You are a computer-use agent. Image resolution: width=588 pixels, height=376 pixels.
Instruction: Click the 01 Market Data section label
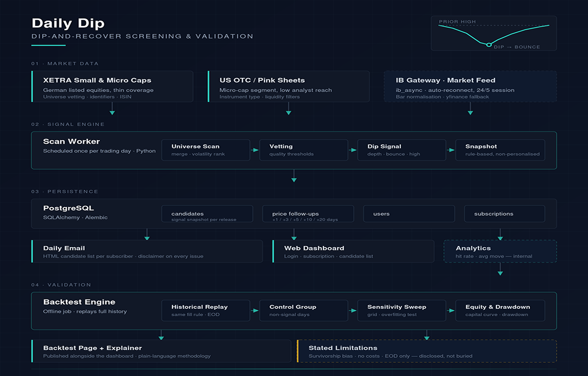(x=65, y=63)
